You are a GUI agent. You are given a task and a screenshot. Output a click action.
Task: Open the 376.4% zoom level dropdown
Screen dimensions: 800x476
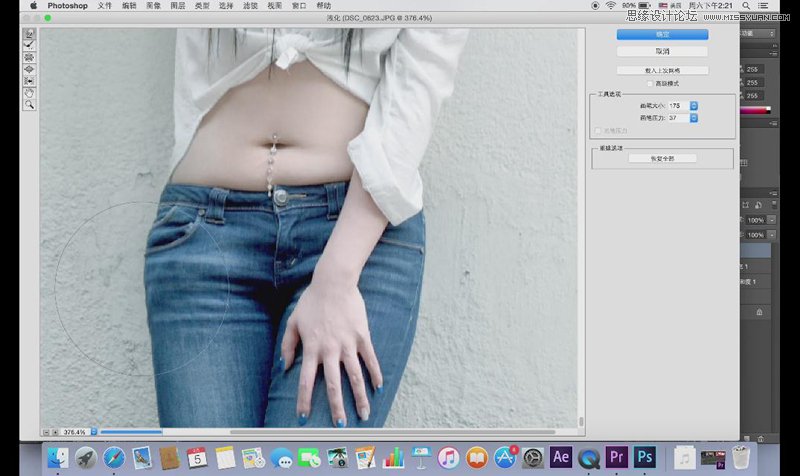94,432
